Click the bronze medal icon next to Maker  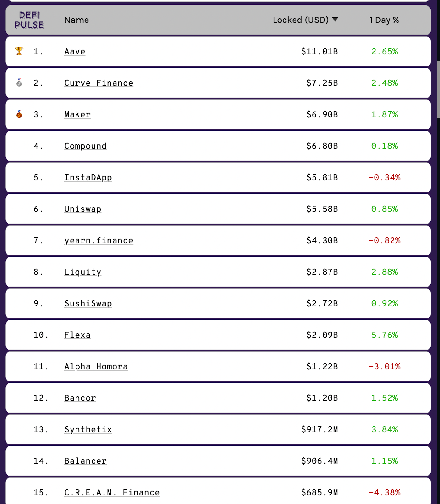(19, 114)
